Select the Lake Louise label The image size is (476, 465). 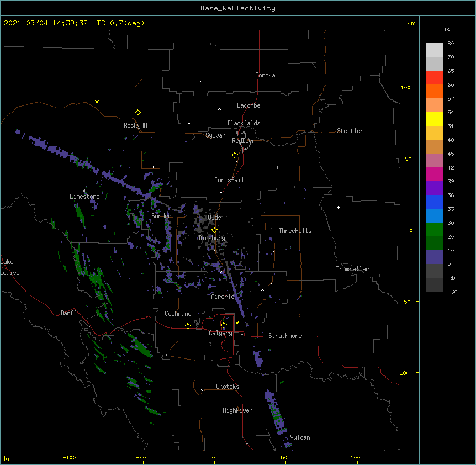[9, 267]
